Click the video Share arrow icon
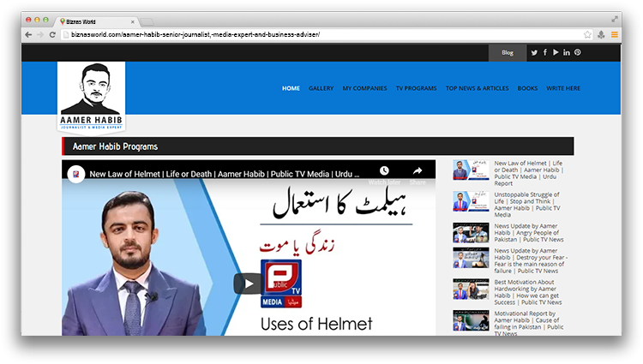 pyautogui.click(x=418, y=170)
